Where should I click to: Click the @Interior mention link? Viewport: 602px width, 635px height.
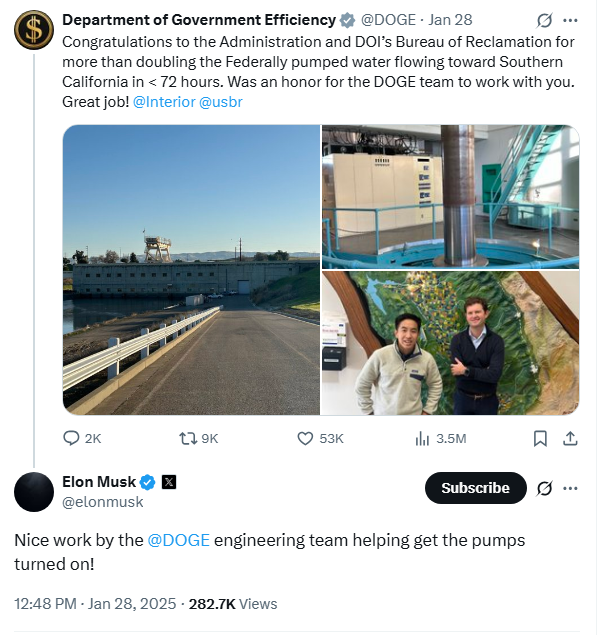pos(165,104)
